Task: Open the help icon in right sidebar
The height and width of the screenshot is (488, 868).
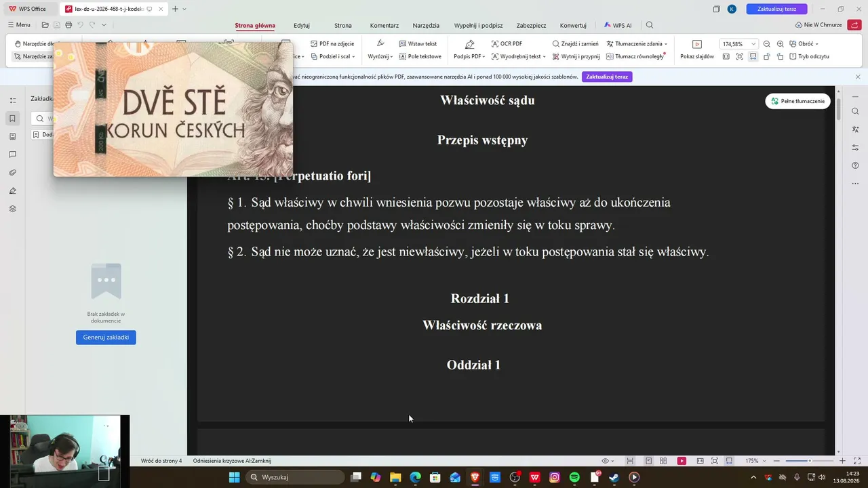Action: (855, 165)
